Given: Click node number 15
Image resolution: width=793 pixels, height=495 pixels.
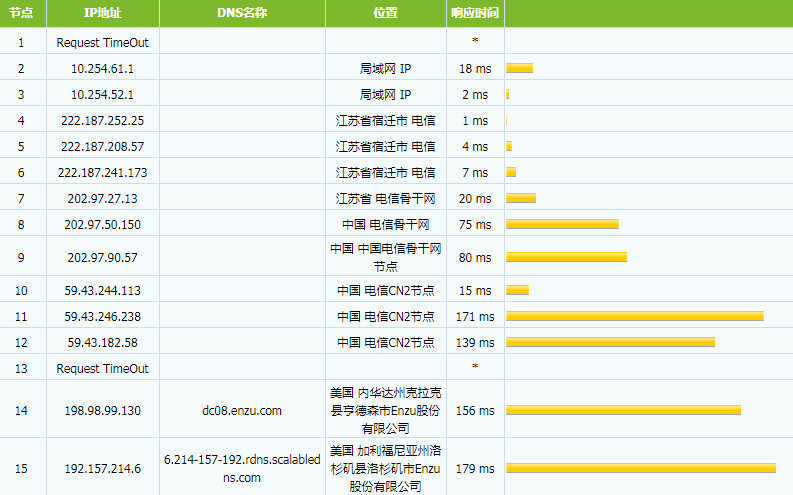Looking at the screenshot, I should (x=21, y=469).
